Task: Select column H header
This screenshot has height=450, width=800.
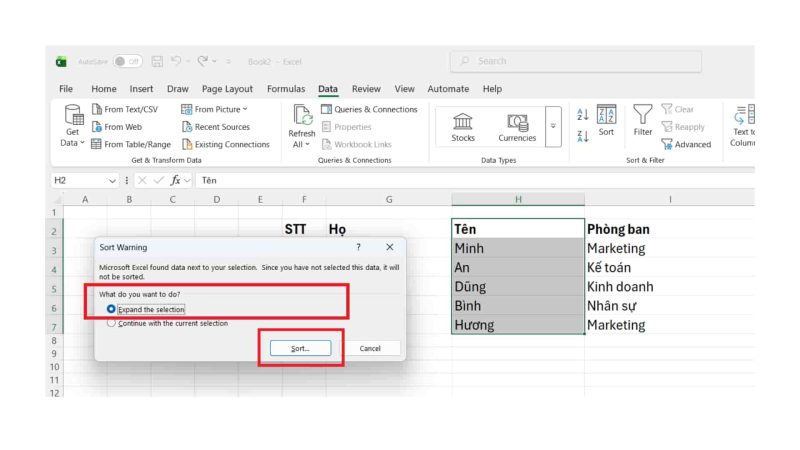Action: click(518, 199)
